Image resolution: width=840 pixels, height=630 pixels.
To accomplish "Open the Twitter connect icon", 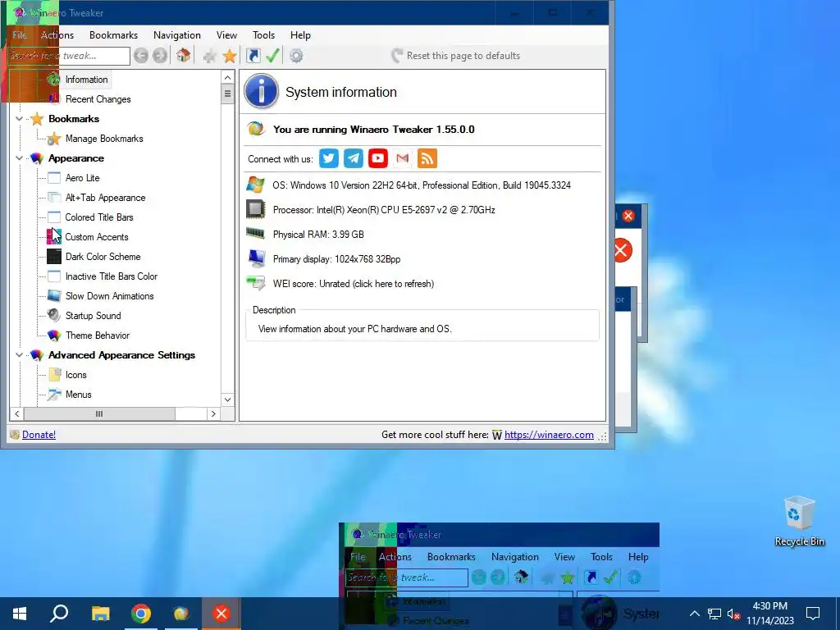I will 328,158.
